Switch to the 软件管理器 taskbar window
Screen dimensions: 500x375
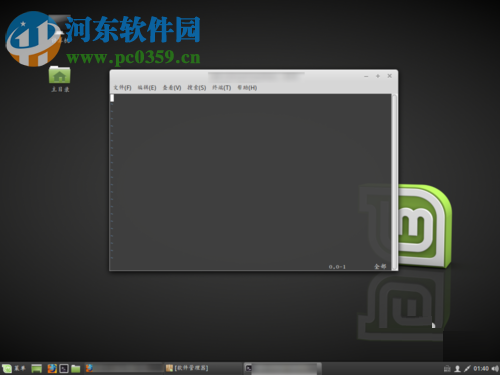(203, 368)
